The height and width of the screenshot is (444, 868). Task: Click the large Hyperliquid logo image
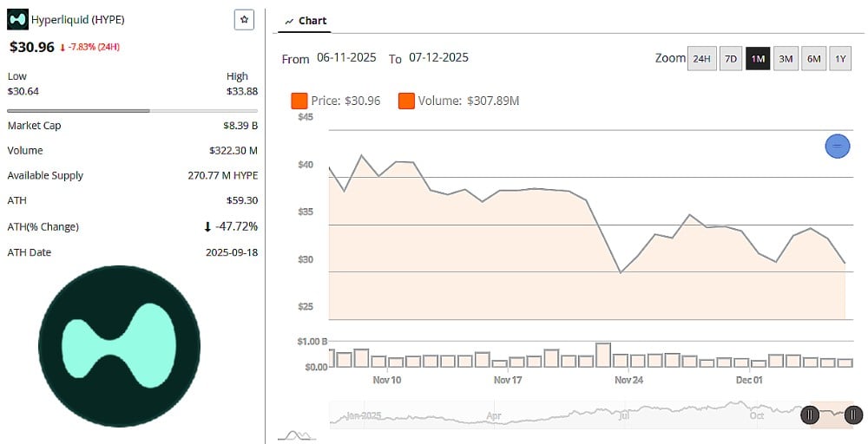120,346
